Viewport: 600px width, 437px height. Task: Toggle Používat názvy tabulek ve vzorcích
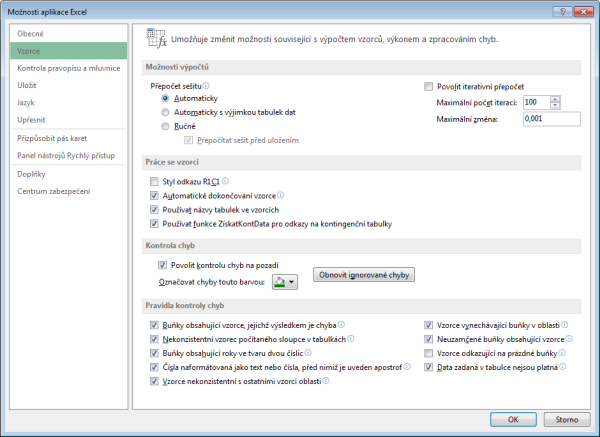tap(154, 210)
